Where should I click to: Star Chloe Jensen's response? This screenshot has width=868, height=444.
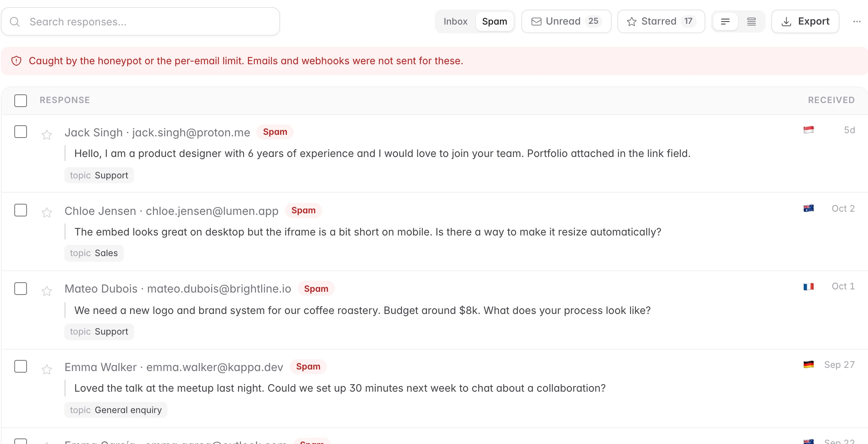tap(47, 212)
